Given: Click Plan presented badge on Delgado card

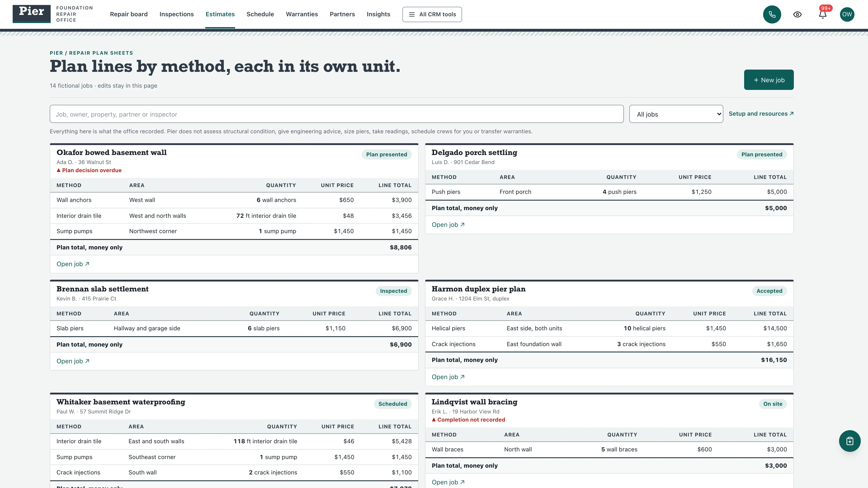Looking at the screenshot, I should pyautogui.click(x=762, y=154).
